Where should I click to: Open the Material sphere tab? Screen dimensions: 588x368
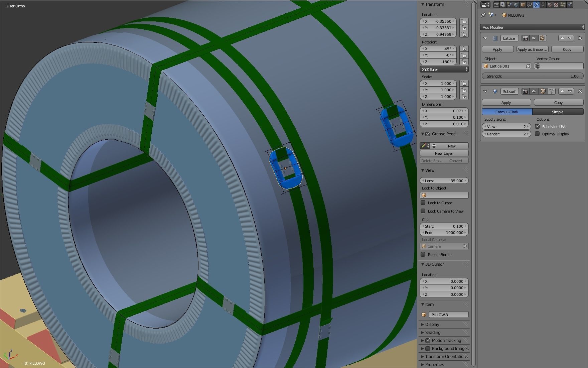pos(550,5)
